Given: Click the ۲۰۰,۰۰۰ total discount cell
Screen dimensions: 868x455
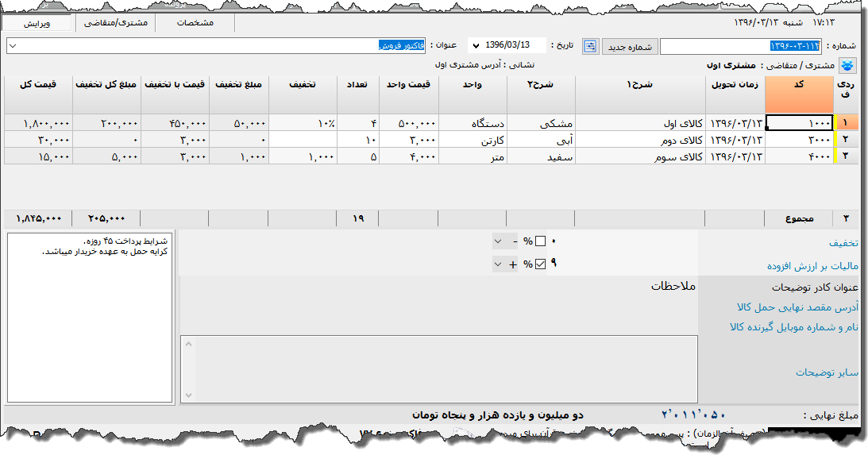Looking at the screenshot, I should click(107, 123).
